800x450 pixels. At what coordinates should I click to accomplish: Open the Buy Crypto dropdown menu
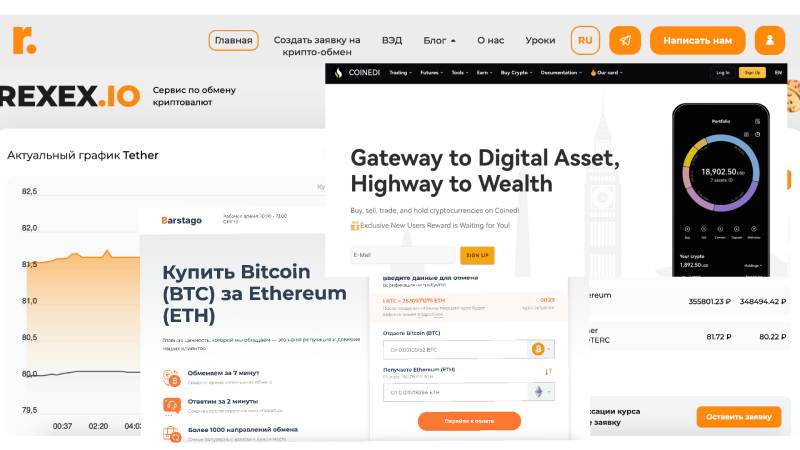[x=516, y=73]
